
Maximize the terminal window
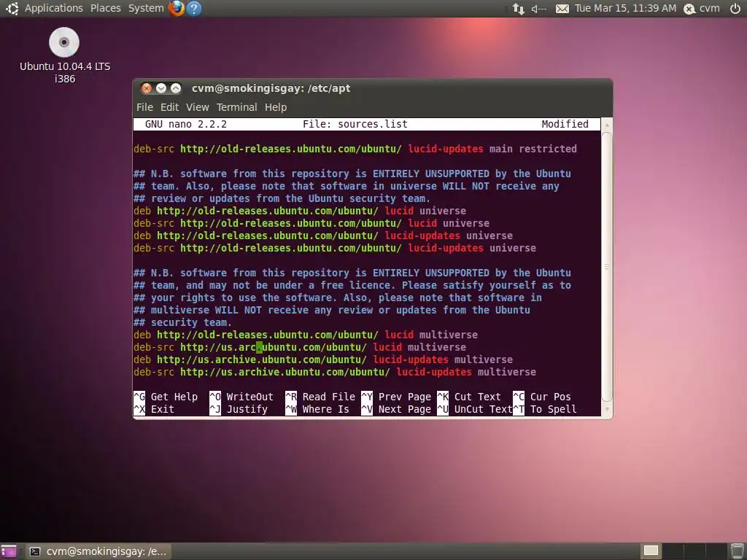[x=176, y=88]
